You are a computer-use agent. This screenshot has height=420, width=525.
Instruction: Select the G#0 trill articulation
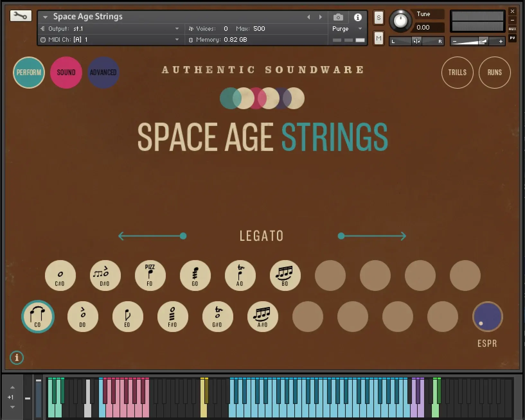[x=218, y=317]
